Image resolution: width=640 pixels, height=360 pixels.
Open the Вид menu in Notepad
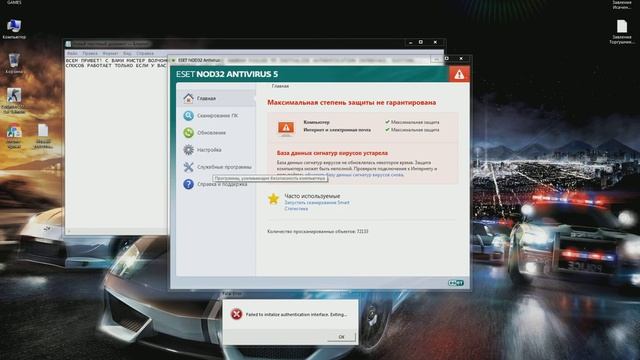pos(127,53)
